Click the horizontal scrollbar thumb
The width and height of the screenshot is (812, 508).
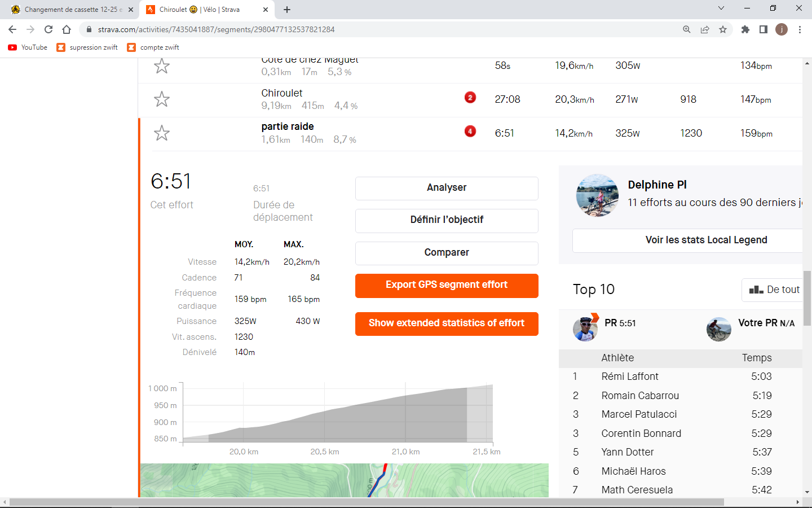[367, 502]
